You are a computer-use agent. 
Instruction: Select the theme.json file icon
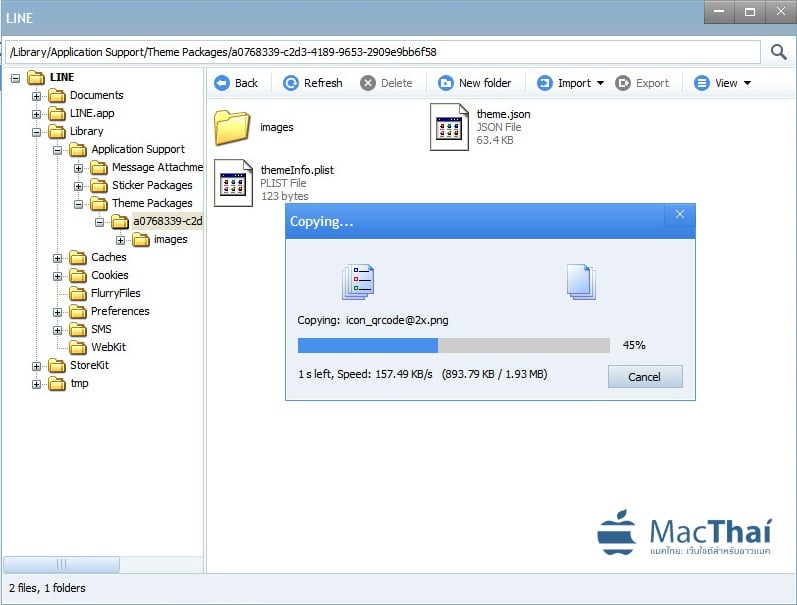pos(449,127)
